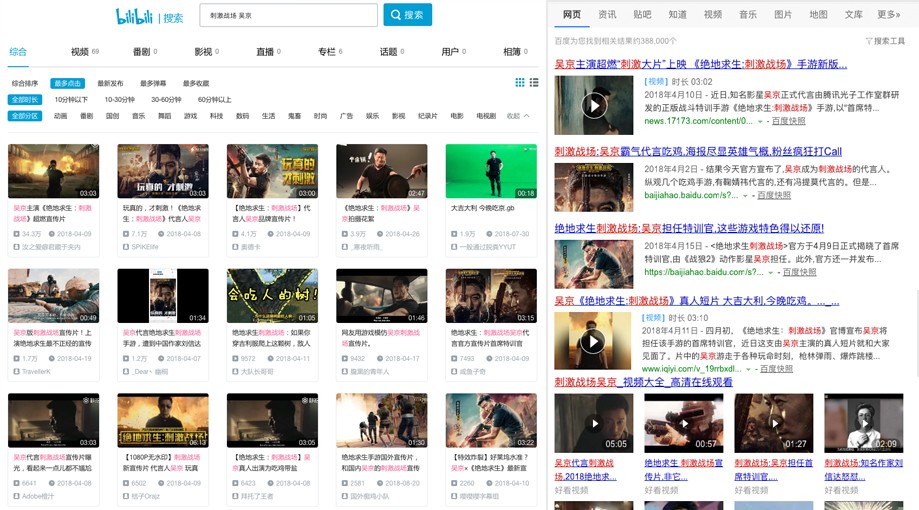The height and width of the screenshot is (510, 919).
Task: Collapse the category filter with 收起 chevron
Action: pyautogui.click(x=519, y=116)
